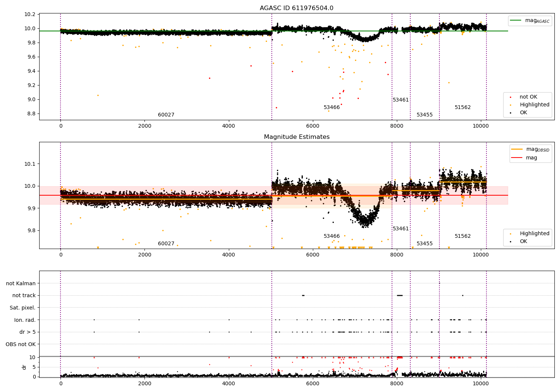Click the 9.0 tick on top plot y-axis
The height and width of the screenshot is (392, 560).
pos(31,100)
